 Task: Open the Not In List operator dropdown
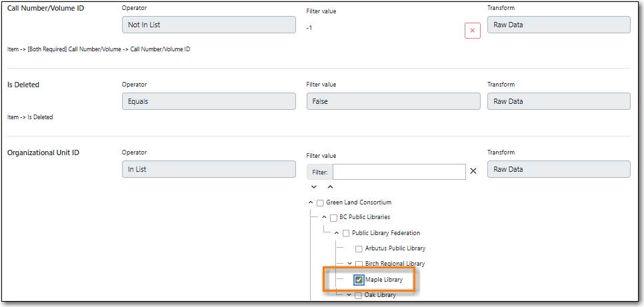208,25
